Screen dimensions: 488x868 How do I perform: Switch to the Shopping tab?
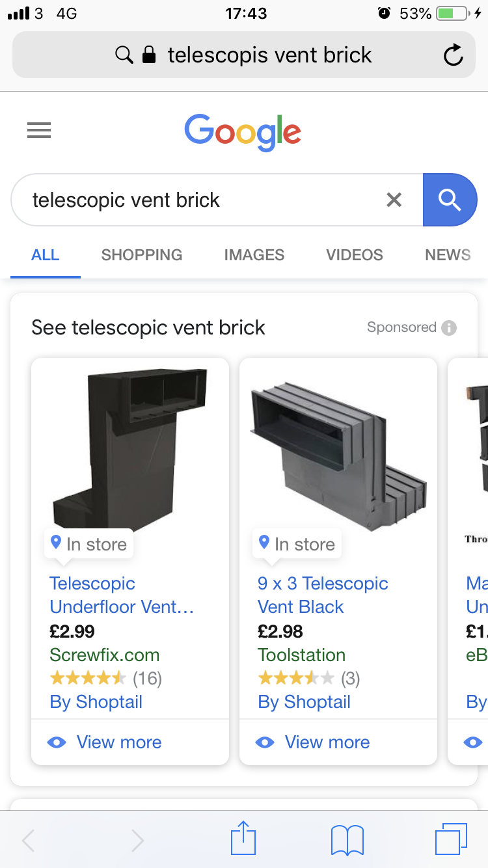tap(142, 255)
